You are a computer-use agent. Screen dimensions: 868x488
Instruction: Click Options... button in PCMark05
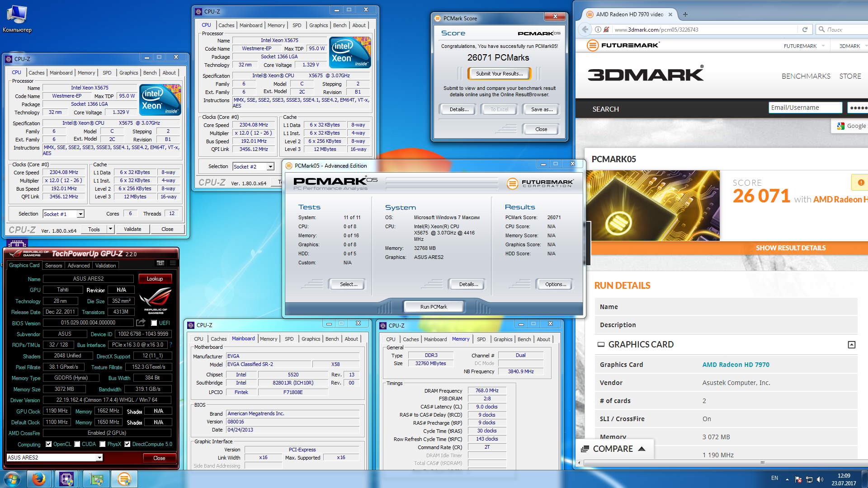click(555, 284)
